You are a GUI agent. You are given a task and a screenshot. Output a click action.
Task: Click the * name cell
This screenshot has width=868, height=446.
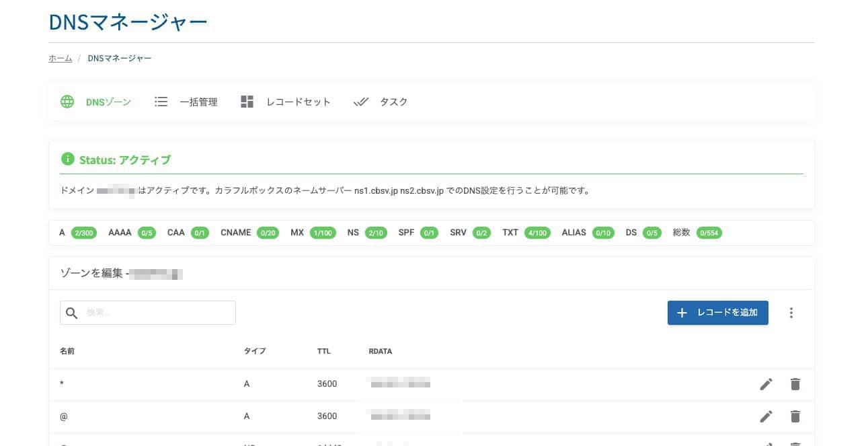click(x=62, y=384)
